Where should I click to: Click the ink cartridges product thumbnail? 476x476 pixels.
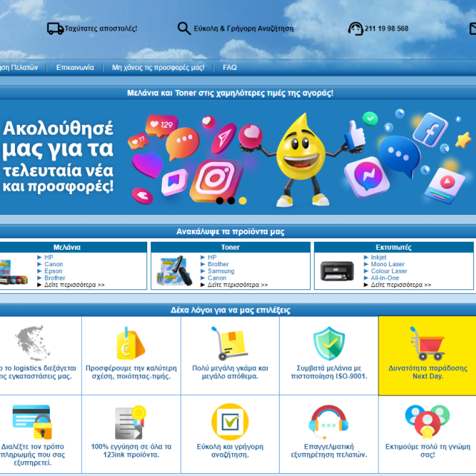click(x=13, y=272)
